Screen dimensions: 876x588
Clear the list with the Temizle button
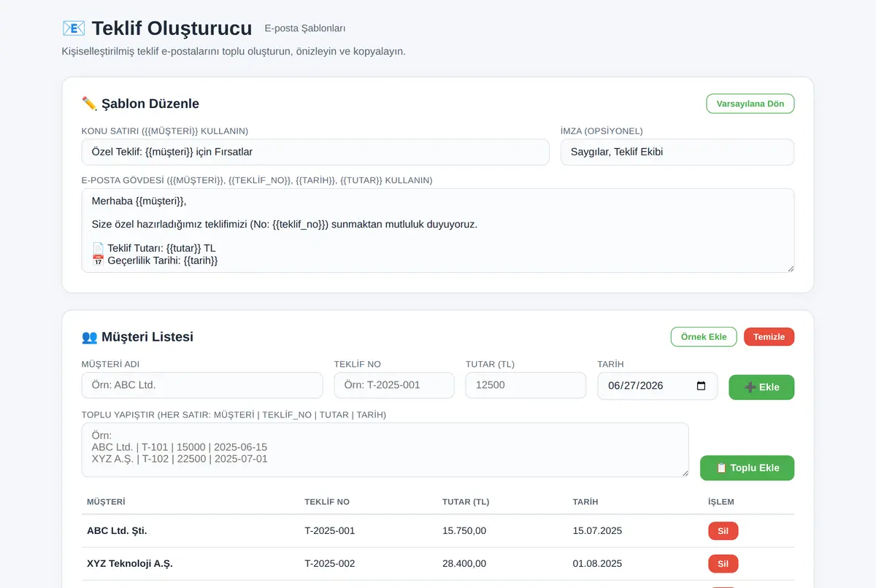769,336
